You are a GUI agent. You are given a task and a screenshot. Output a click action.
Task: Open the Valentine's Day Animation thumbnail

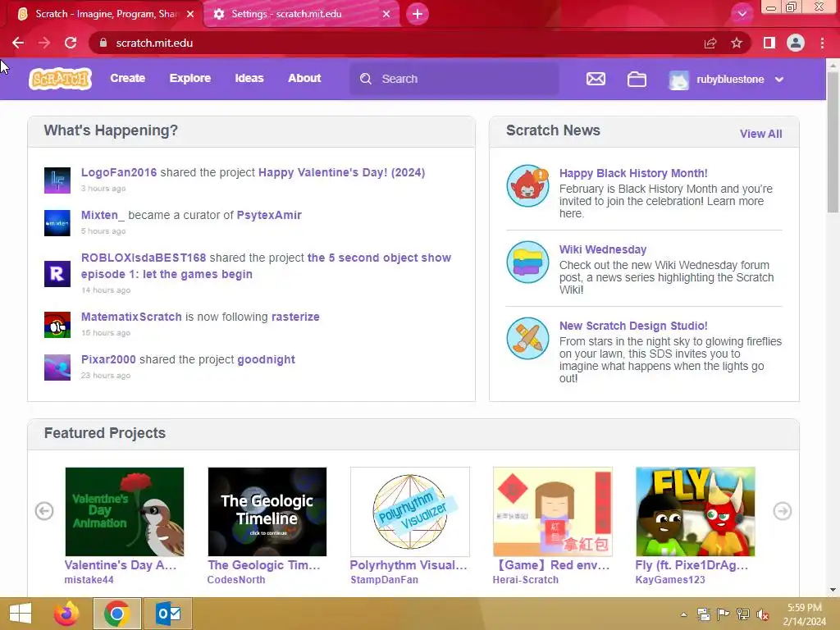[x=125, y=512]
